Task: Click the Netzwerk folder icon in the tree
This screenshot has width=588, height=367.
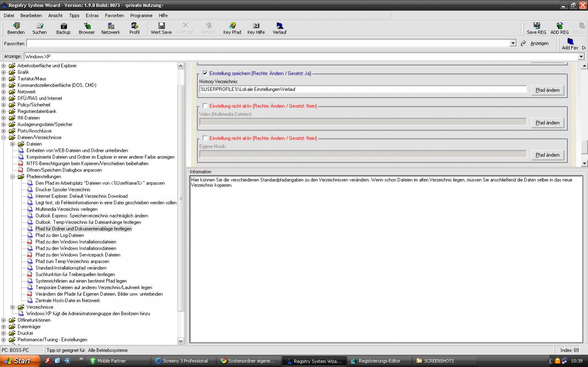Action: pos(12,92)
